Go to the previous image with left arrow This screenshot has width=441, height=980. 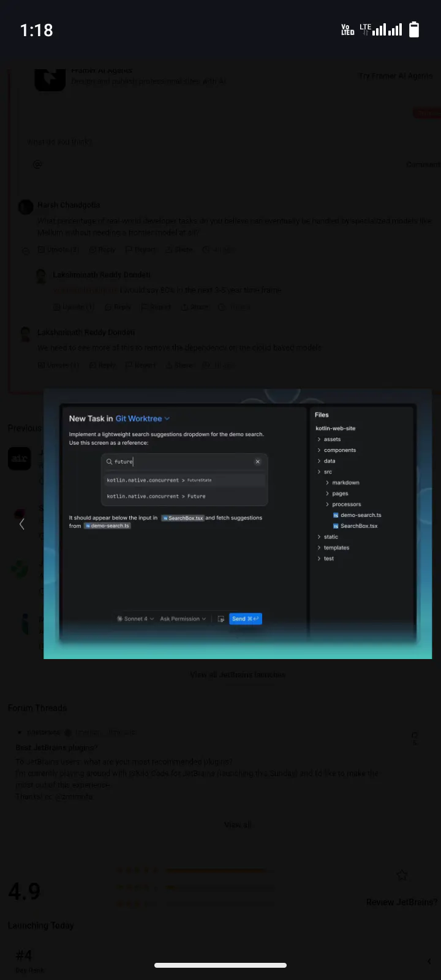click(22, 524)
